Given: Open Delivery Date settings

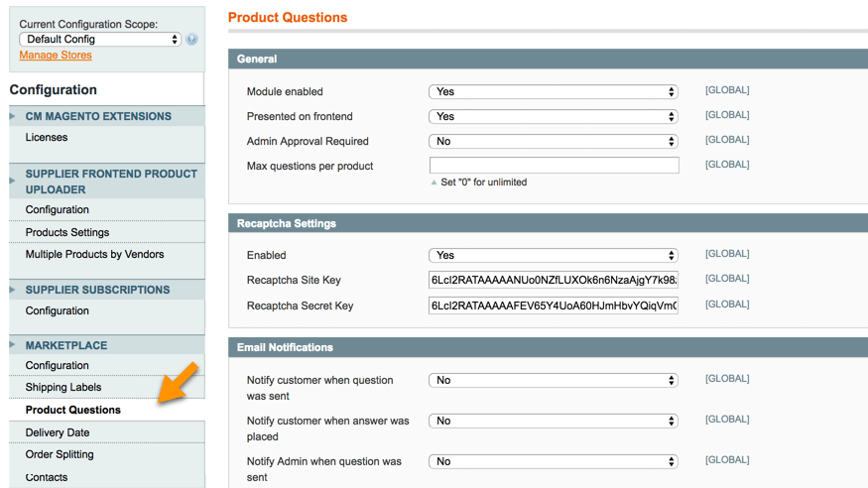Looking at the screenshot, I should (58, 432).
